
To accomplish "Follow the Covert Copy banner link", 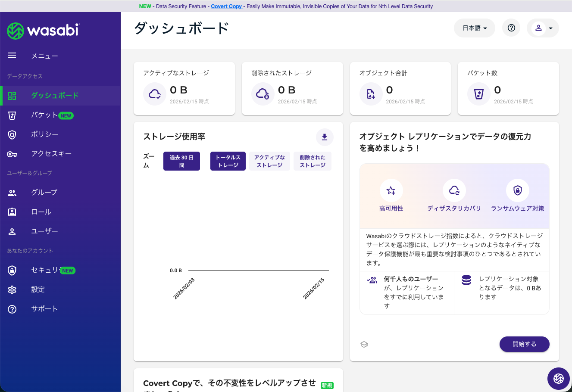I will (x=226, y=6).
